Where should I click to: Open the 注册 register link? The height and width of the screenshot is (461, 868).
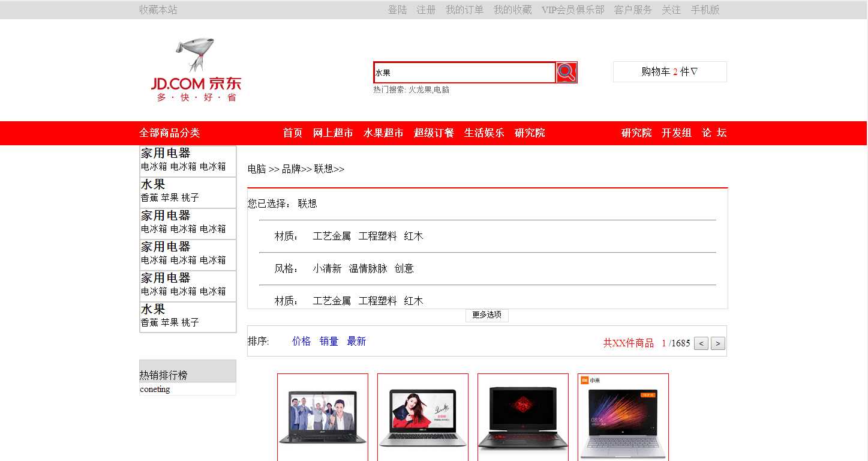[427, 10]
